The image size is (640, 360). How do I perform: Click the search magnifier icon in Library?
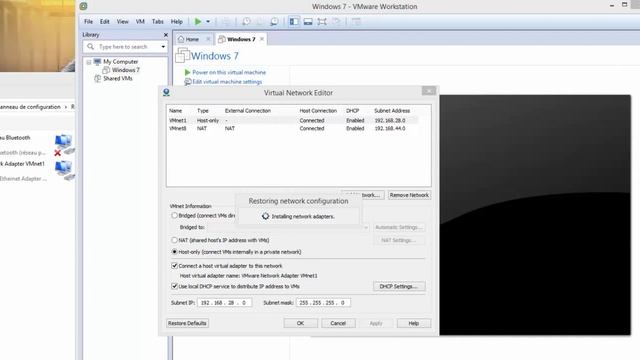click(x=91, y=47)
